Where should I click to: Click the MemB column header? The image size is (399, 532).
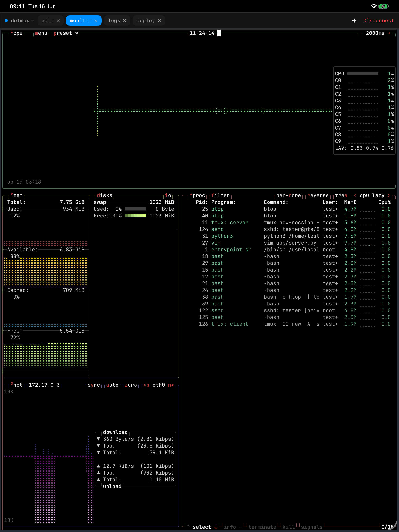[350, 202]
